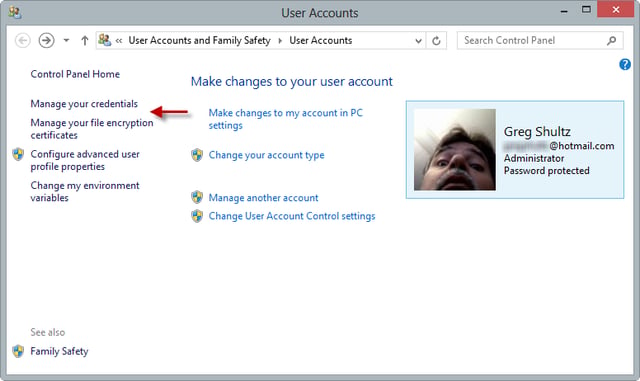The width and height of the screenshot is (640, 381).
Task: Open Manage another account
Action: click(263, 198)
